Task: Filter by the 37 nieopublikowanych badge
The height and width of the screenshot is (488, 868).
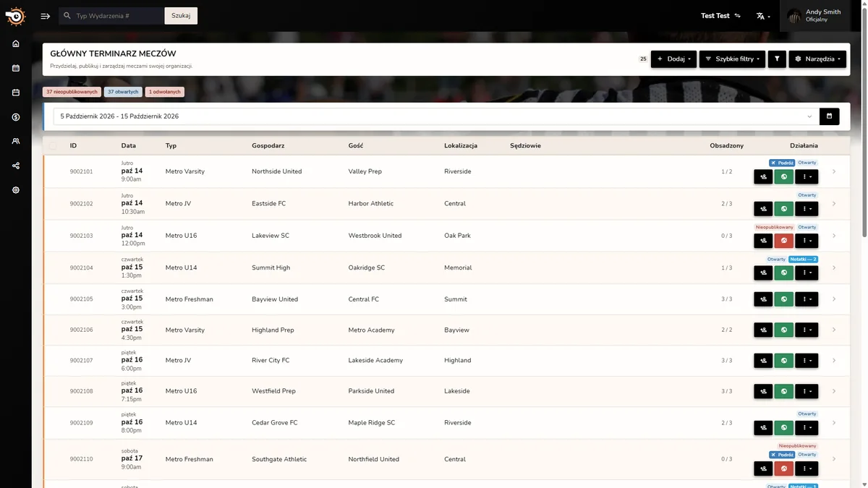Action: [72, 92]
